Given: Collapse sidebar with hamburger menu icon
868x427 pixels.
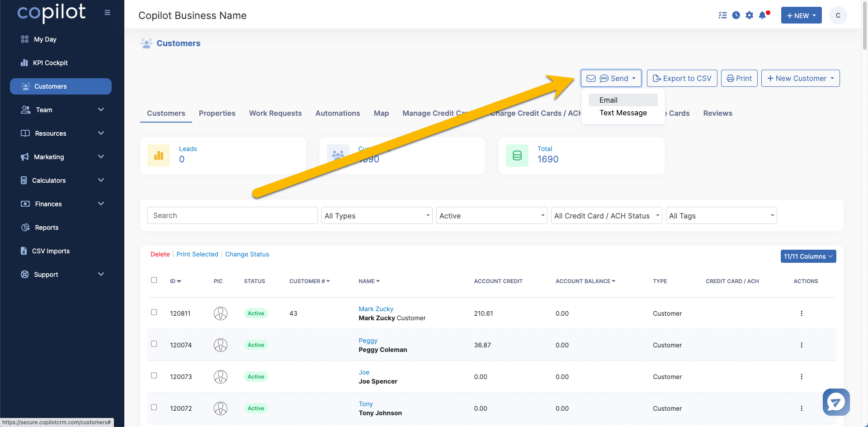Looking at the screenshot, I should pos(107,13).
